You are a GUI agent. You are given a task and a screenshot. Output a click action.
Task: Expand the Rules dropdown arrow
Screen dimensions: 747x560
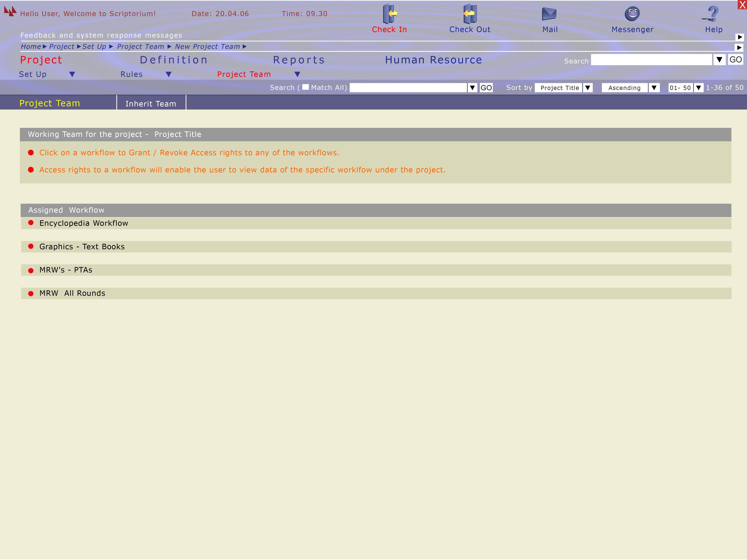click(169, 74)
